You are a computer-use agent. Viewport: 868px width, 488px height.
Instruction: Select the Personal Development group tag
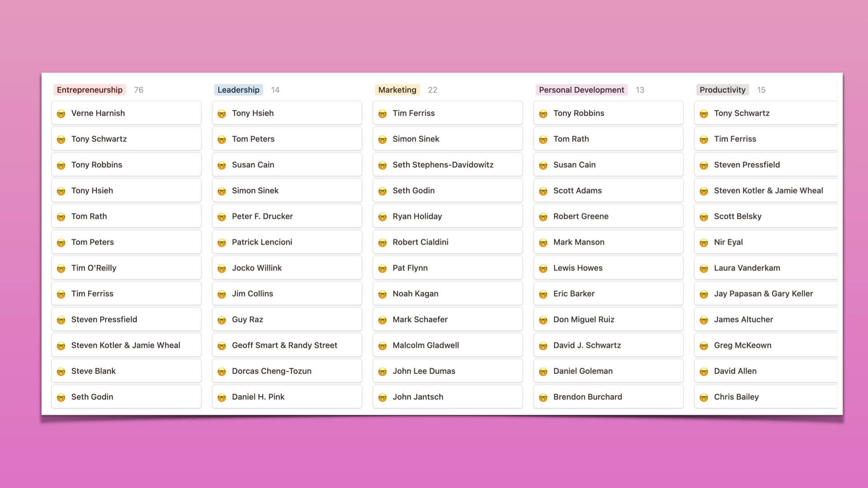581,90
